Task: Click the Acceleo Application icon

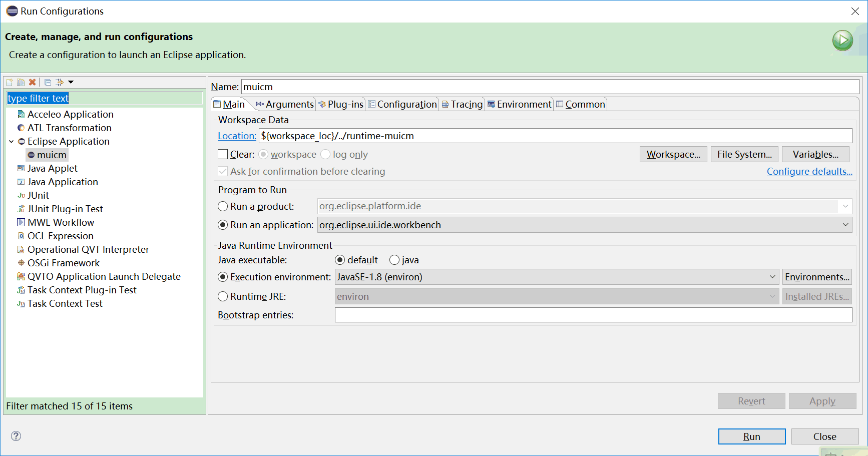Action: click(x=21, y=115)
